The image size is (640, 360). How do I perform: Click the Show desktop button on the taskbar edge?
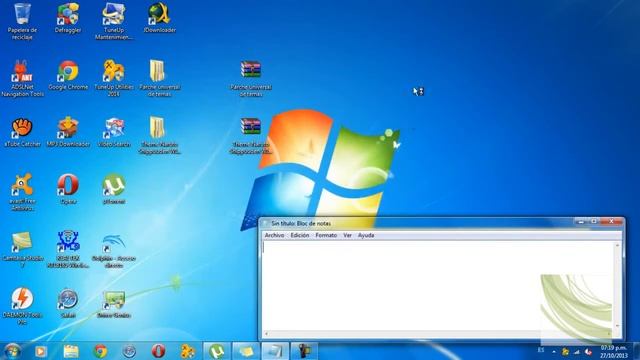coord(636,351)
